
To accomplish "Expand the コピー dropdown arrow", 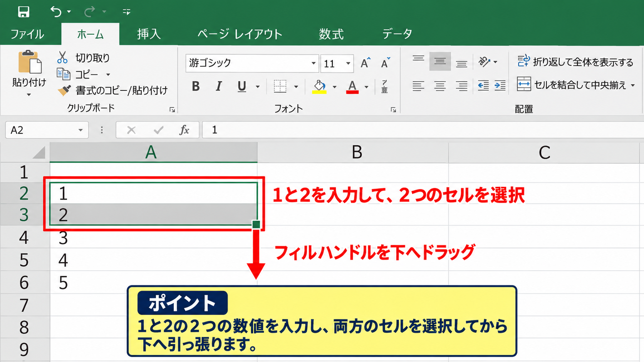I will 108,74.
